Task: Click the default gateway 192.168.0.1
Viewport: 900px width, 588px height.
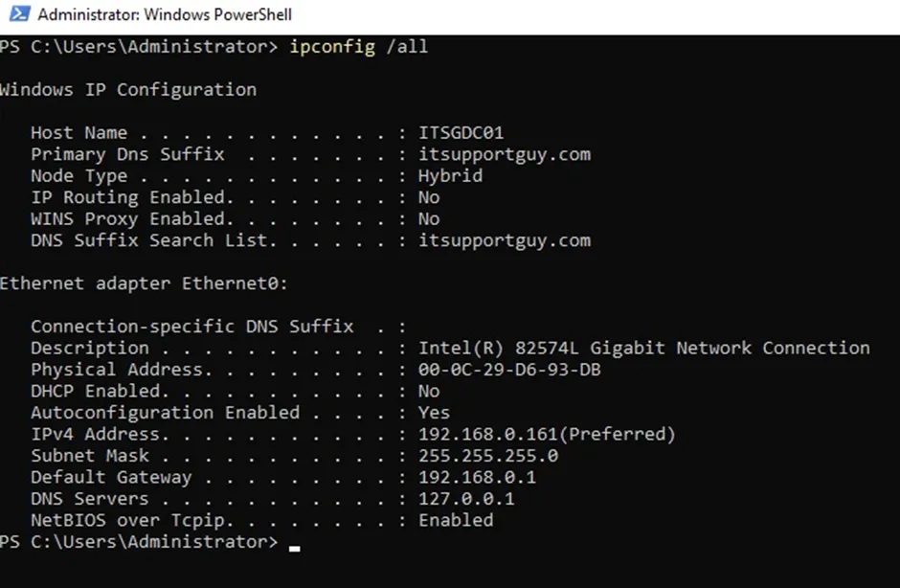Action: coord(477,477)
